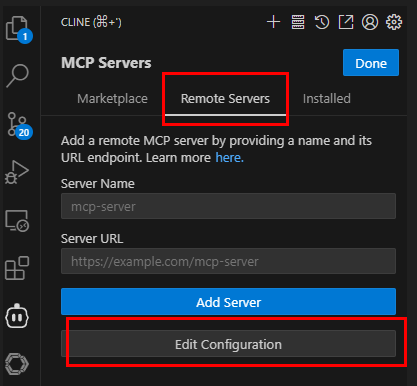Open Source Control with 20 changes

tap(19, 126)
